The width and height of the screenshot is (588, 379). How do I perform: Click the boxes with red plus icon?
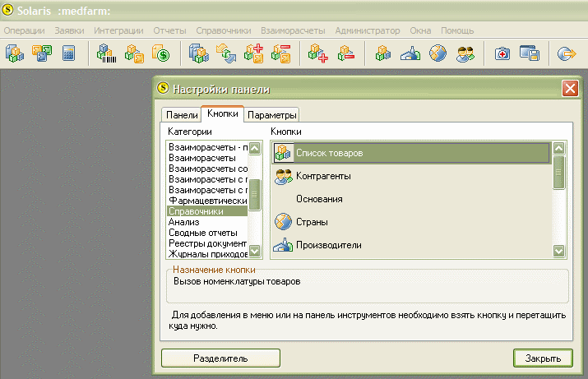point(318,53)
